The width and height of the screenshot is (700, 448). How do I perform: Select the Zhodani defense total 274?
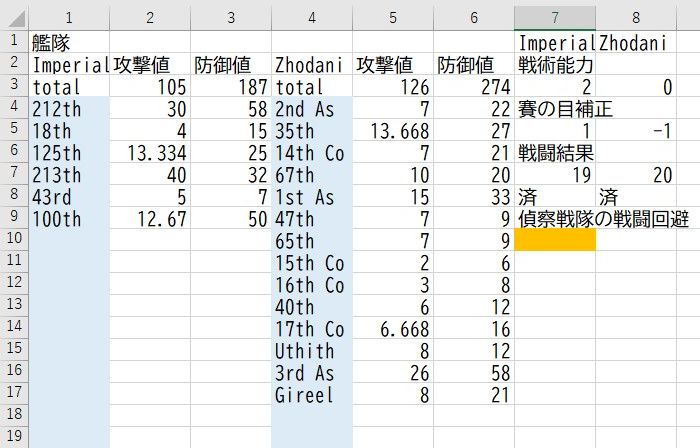474,86
